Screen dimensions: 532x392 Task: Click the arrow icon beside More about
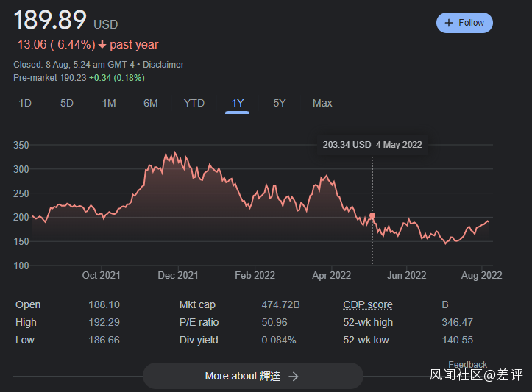[294, 376]
